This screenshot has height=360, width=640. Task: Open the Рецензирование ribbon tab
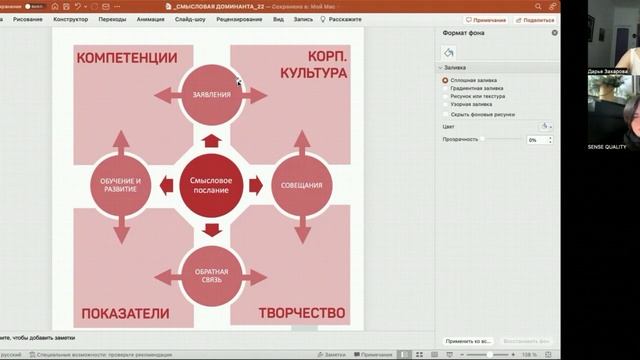tap(239, 19)
